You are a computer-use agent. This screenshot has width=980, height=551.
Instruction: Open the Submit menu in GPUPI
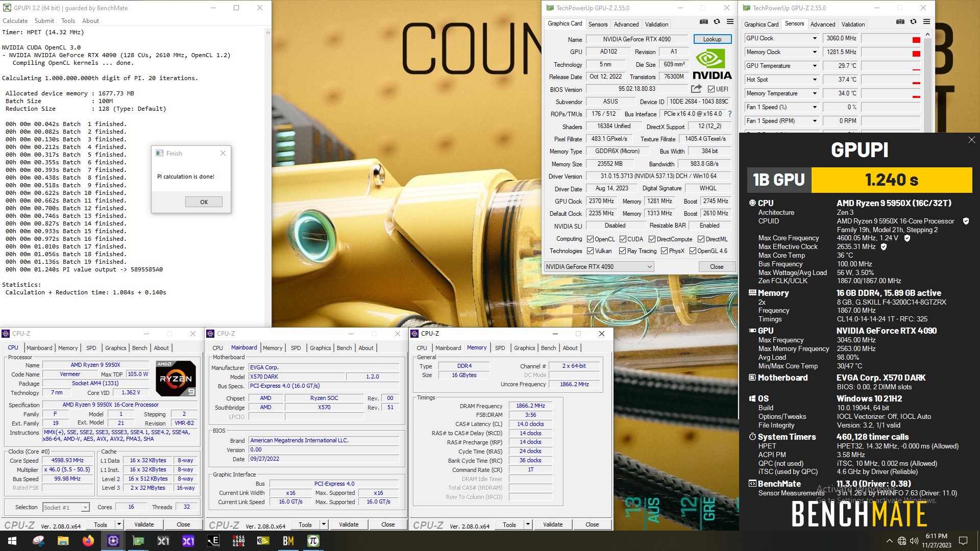click(44, 21)
